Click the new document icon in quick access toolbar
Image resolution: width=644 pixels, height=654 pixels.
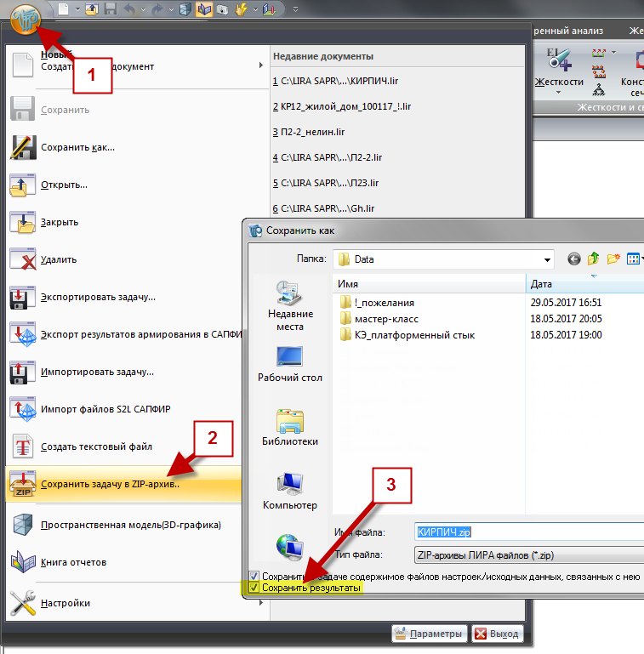[x=65, y=9]
